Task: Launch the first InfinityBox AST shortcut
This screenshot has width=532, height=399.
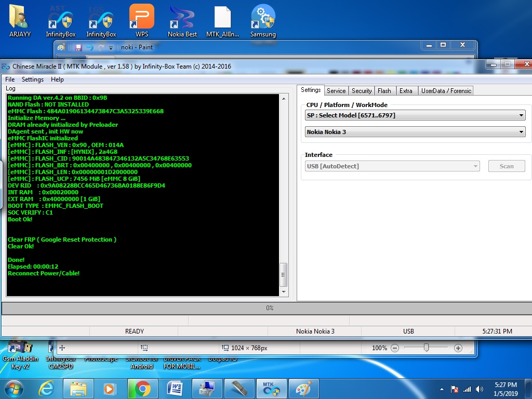Action: (60, 20)
